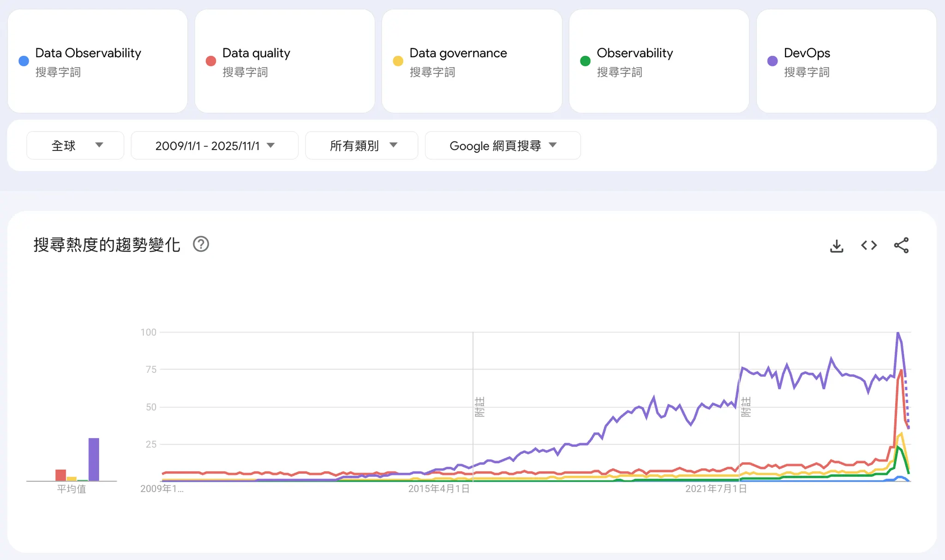The image size is (945, 560).
Task: Click the purple DevOps average bar
Action: pyautogui.click(x=94, y=459)
